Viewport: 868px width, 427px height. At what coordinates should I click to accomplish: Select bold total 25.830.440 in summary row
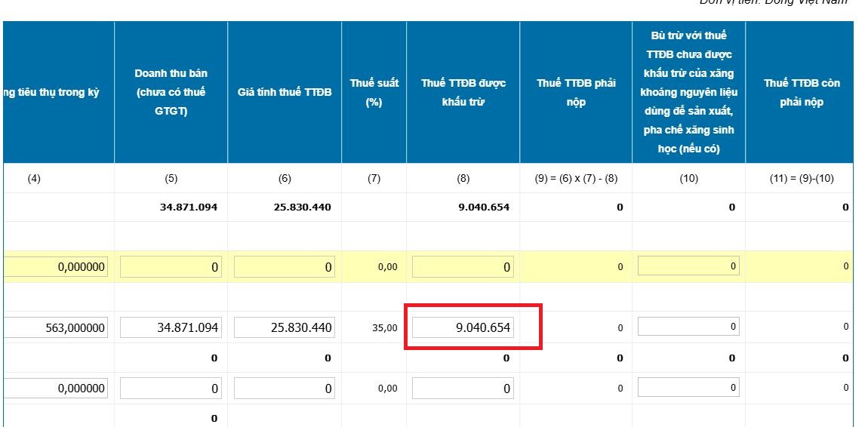[x=302, y=207]
